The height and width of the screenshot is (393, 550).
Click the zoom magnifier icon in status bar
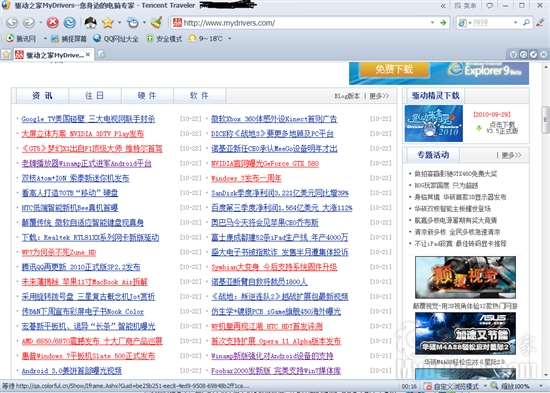[x=494, y=386]
